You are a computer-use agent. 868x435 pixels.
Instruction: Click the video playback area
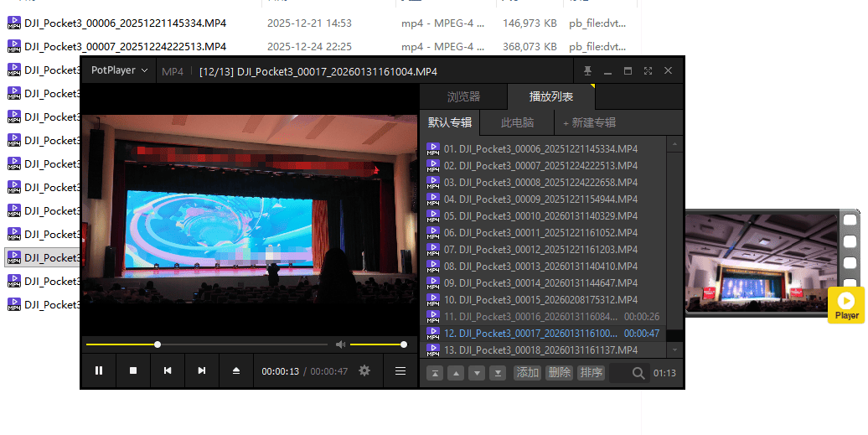point(250,210)
